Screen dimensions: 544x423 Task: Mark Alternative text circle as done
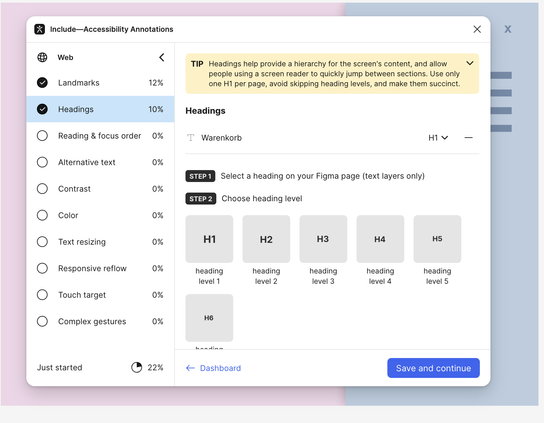point(42,162)
